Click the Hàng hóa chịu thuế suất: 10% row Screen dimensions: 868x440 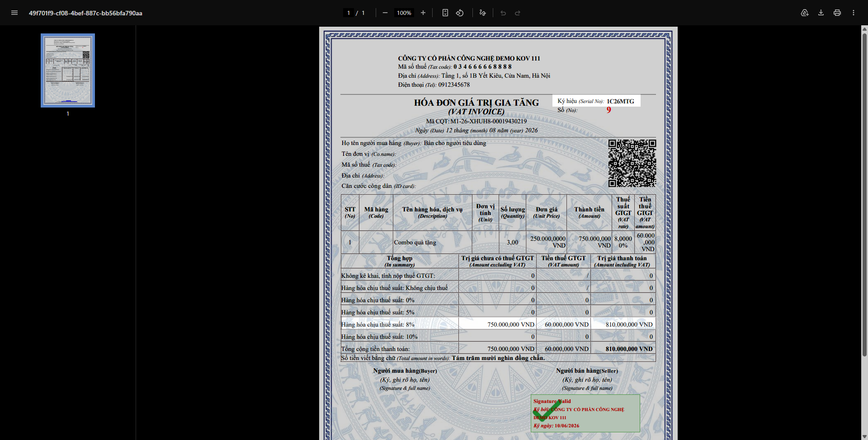(x=498, y=337)
